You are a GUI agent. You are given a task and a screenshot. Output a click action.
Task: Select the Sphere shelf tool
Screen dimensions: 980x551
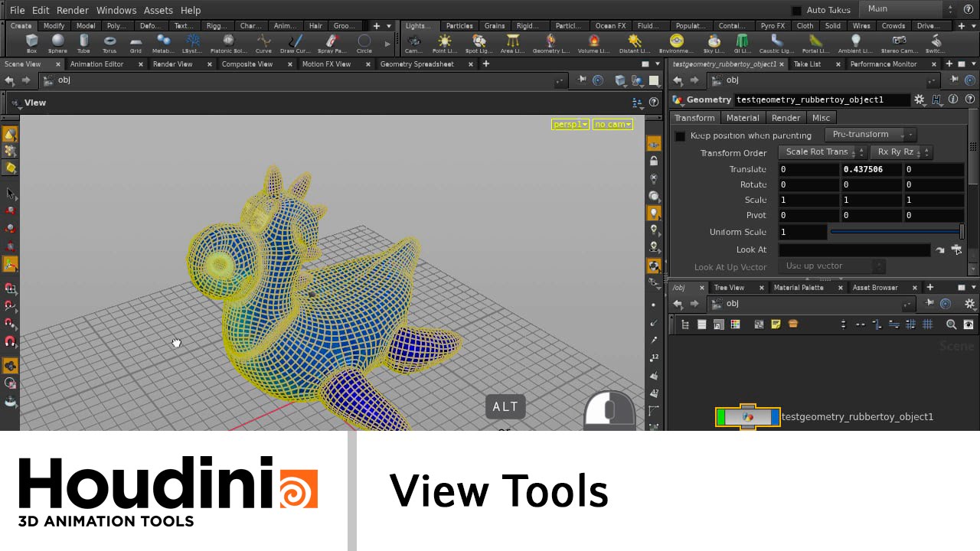57,43
